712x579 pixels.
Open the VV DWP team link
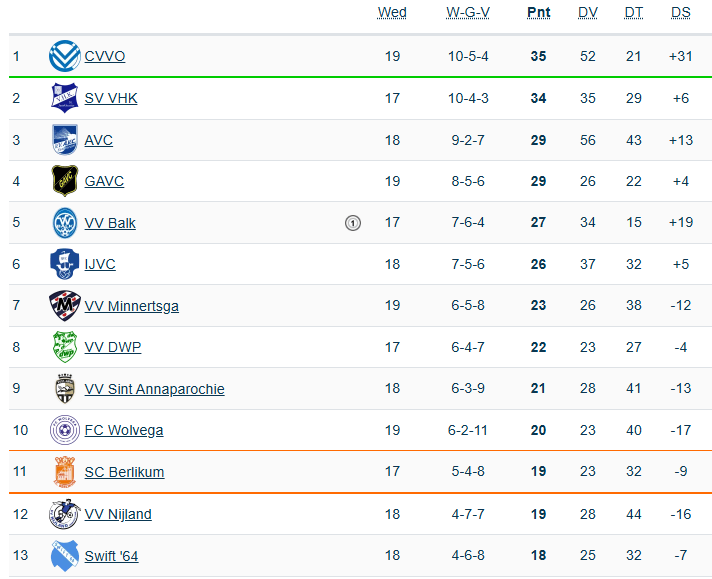click(113, 348)
